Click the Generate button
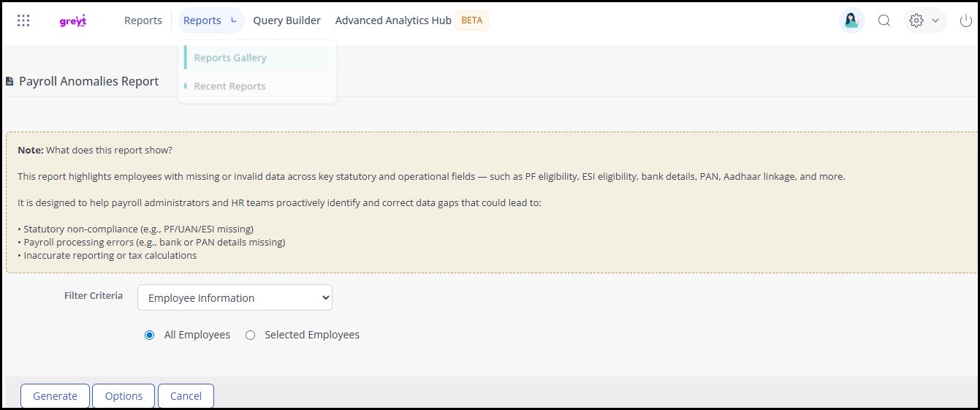980x410 pixels. click(55, 395)
